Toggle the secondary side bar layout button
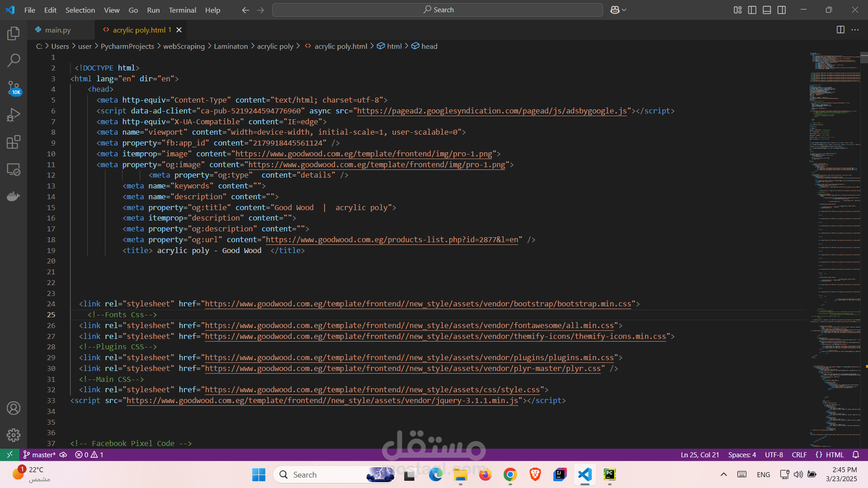Viewport: 868px width, 488px height. point(782,10)
